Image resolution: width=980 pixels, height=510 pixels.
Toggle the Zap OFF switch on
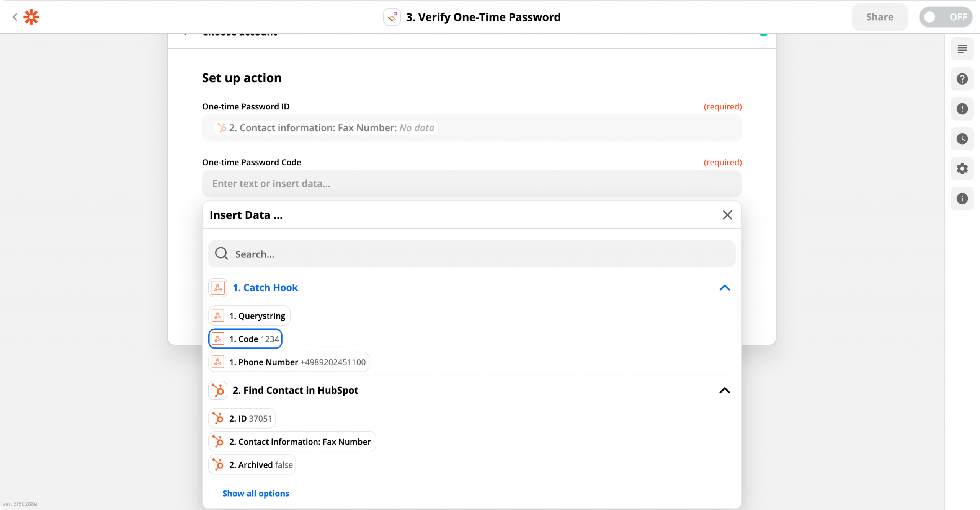(x=946, y=17)
